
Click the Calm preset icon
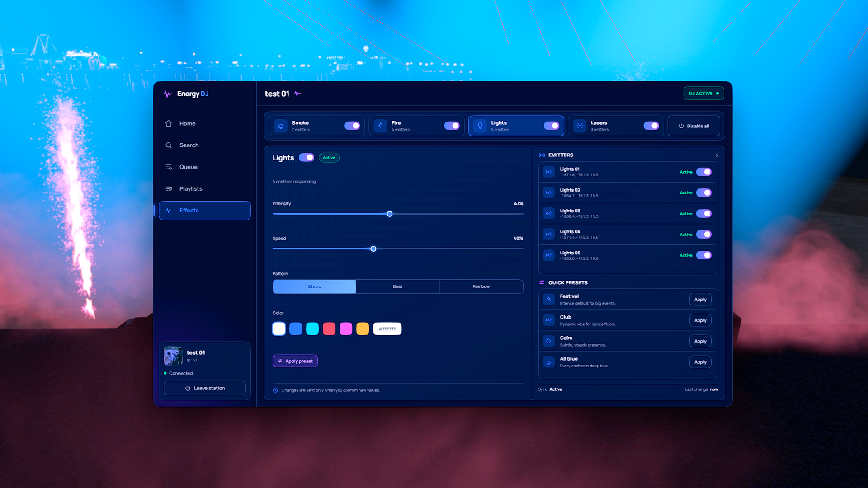tap(549, 341)
